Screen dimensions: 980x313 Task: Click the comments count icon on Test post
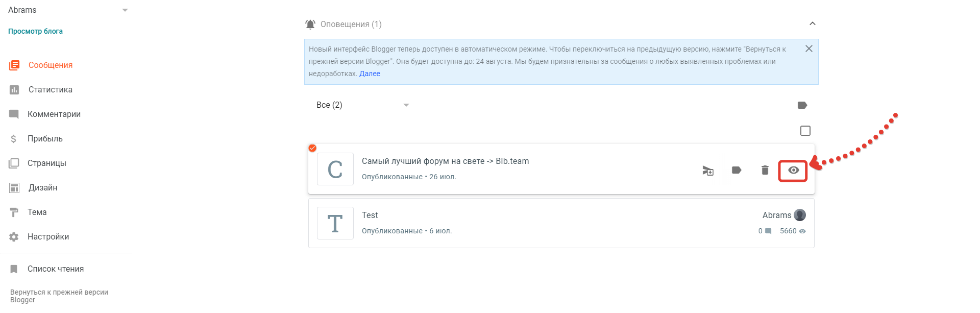[768, 231]
